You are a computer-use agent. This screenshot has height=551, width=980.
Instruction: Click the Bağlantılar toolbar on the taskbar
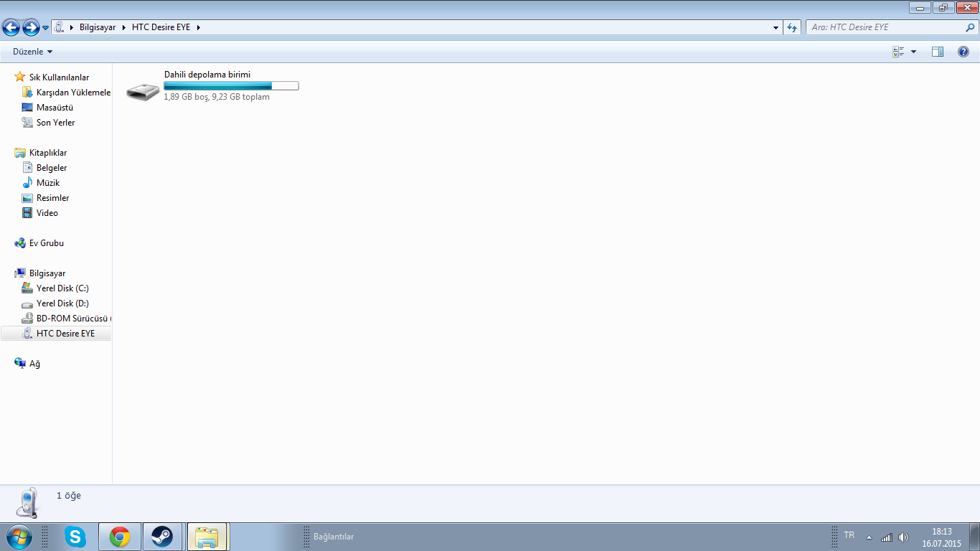[334, 537]
